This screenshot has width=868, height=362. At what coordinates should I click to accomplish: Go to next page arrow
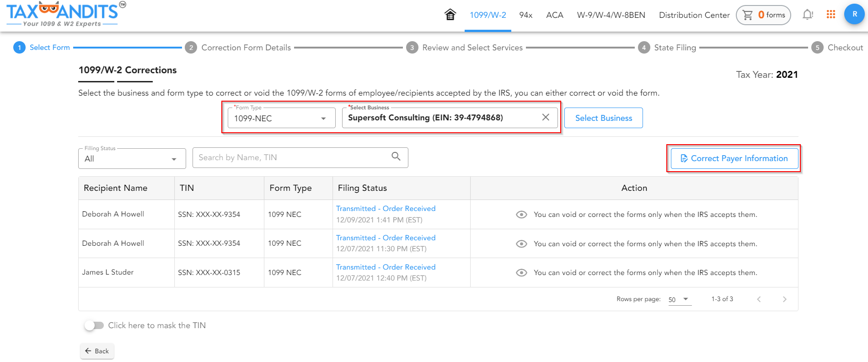coord(785,299)
